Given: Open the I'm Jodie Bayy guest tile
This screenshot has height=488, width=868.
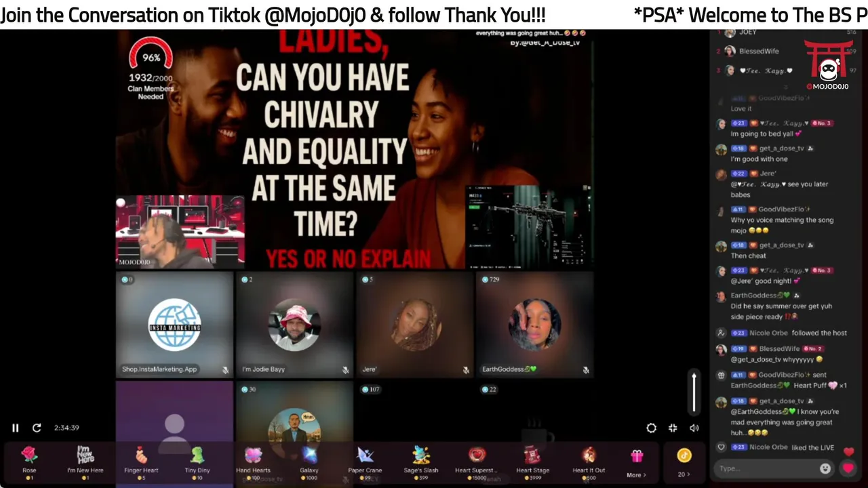Looking at the screenshot, I should [x=294, y=325].
